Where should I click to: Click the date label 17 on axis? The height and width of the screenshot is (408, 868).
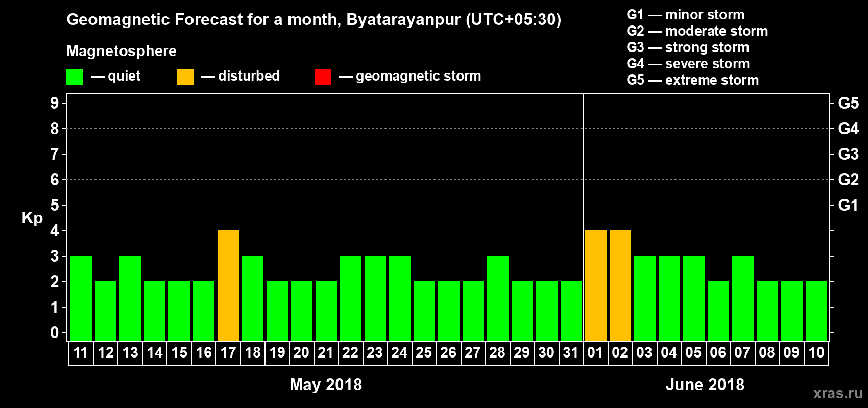pos(228,352)
